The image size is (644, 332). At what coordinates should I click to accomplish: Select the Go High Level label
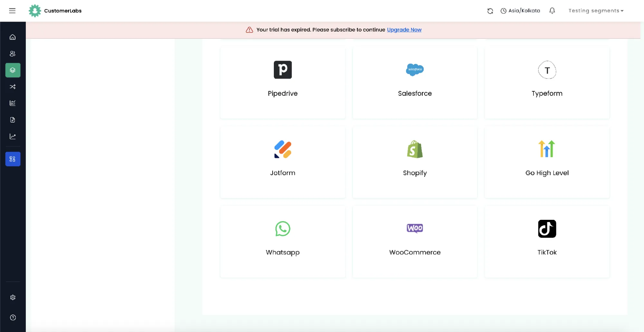[x=547, y=173]
